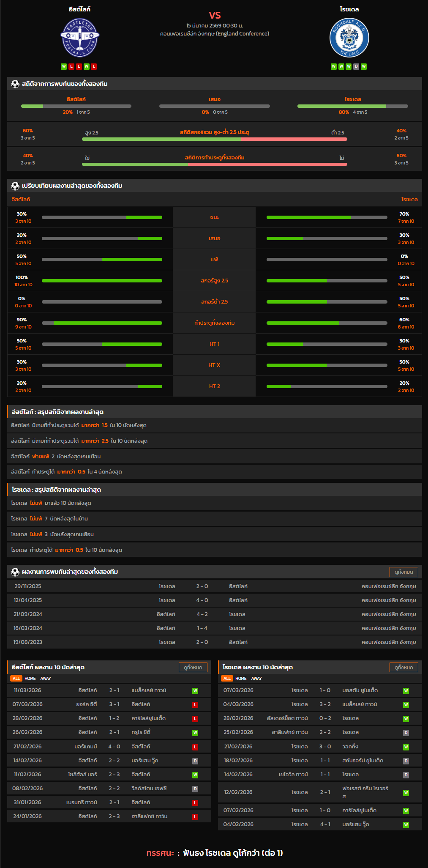The height and width of the screenshot is (868, 428).
Task: Click L result badge for 07/03/2026 Eastleigh match
Action: [195, 705]
